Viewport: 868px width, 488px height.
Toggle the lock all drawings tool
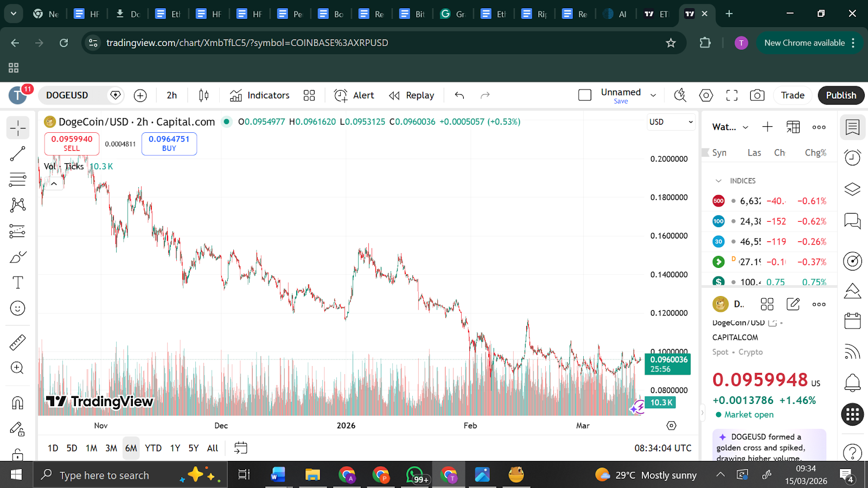coord(17,454)
